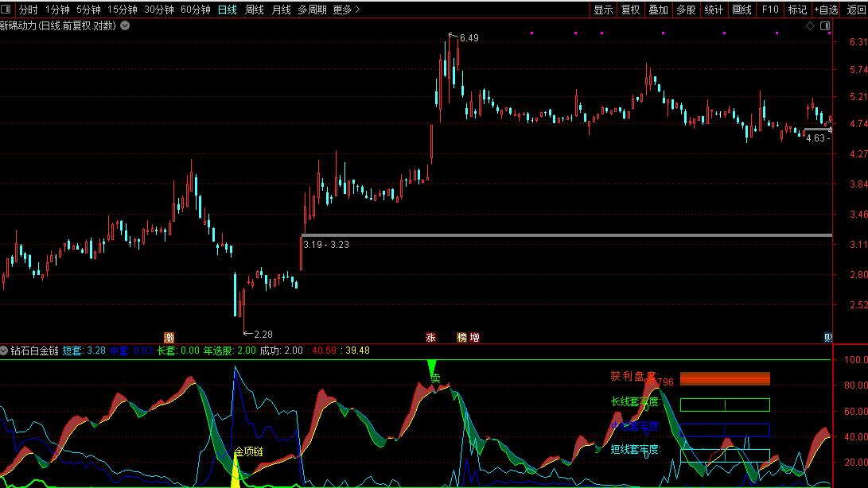This screenshot has height=488, width=868.
Task: Click the gray 3.19-3.23 gap line
Action: [566, 235]
